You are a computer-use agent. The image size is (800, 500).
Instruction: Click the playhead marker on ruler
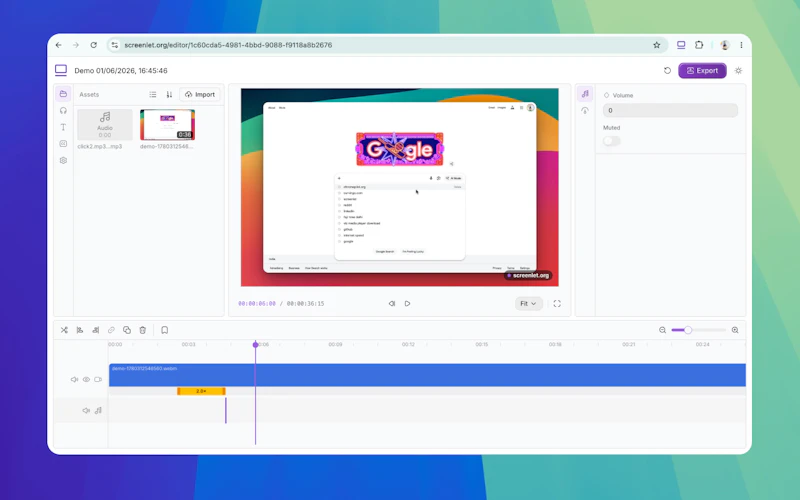tap(256, 344)
